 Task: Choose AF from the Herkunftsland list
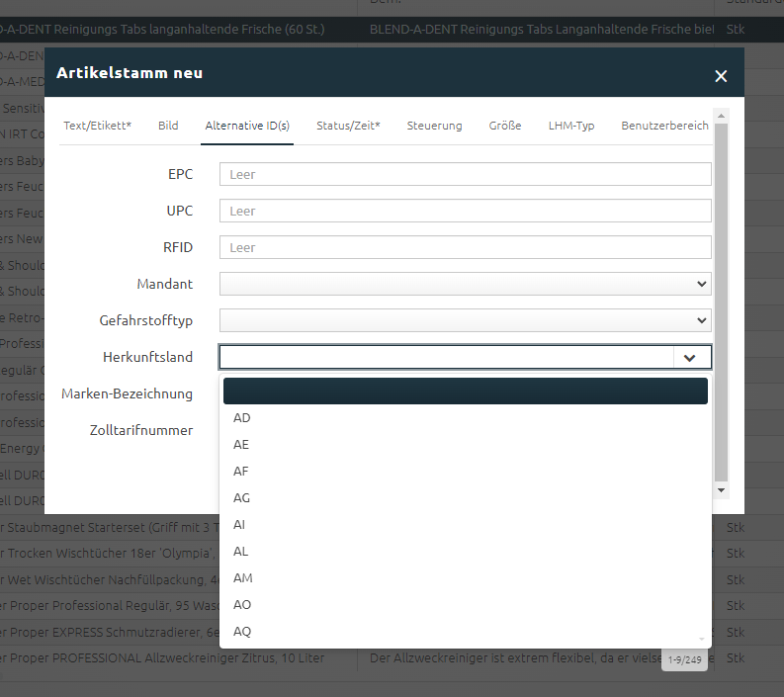[465, 471]
